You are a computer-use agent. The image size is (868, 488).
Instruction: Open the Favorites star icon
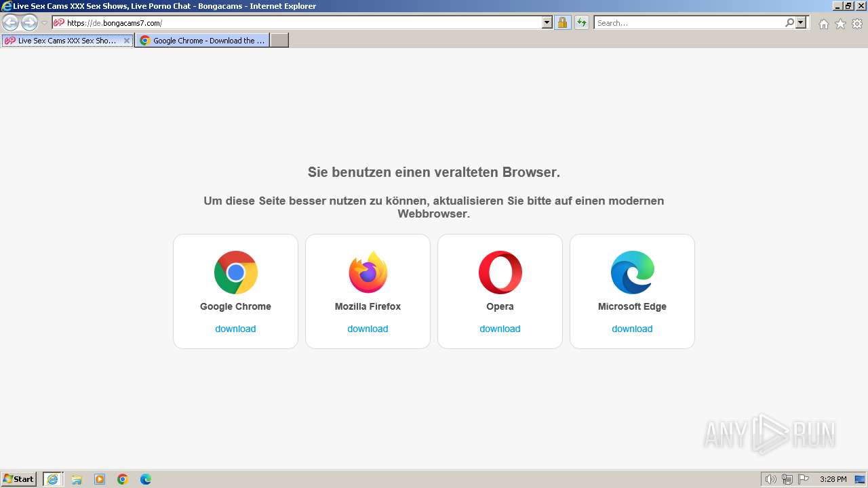pyautogui.click(x=840, y=24)
